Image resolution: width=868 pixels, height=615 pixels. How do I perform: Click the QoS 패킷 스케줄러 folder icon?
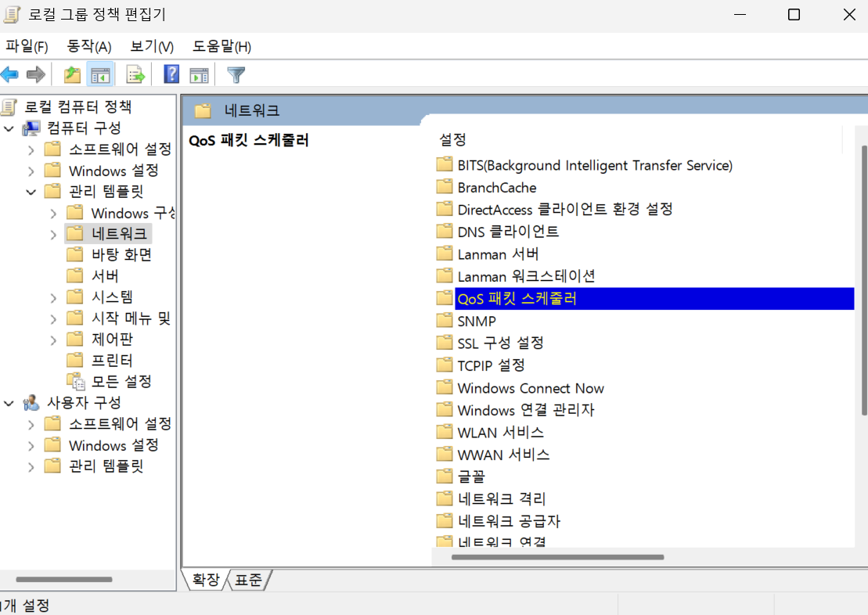click(x=444, y=298)
